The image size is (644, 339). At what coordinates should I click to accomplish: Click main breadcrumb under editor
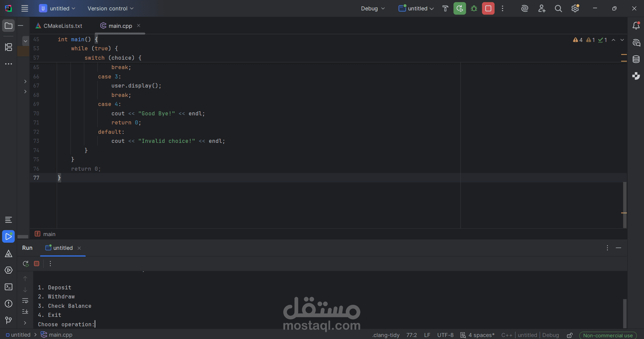coord(45,234)
